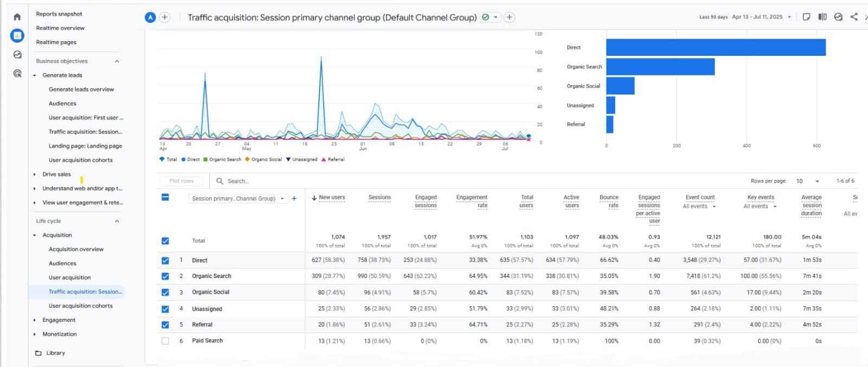868x367 pixels.
Task: Toggle the Total legend marker under chart
Action: tap(162, 159)
